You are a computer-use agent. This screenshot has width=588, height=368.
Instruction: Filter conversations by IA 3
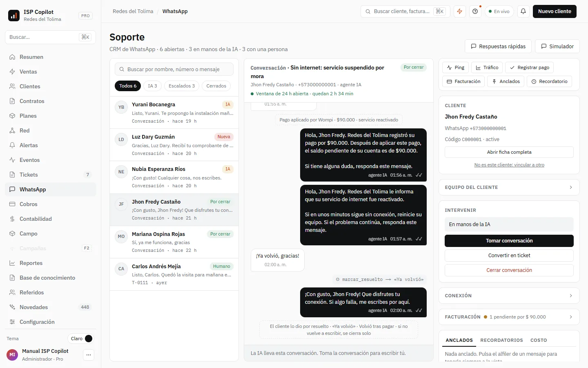click(x=152, y=86)
